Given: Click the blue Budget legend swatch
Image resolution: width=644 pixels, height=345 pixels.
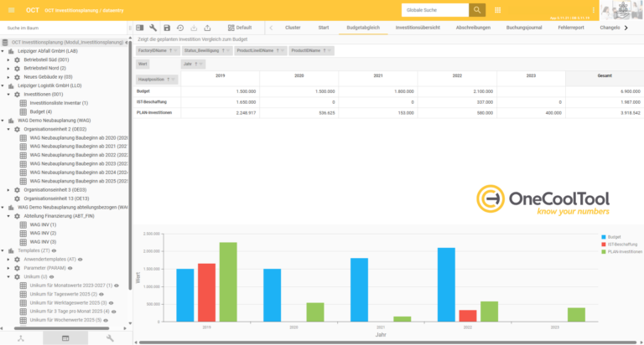Looking at the screenshot, I should pos(605,237).
